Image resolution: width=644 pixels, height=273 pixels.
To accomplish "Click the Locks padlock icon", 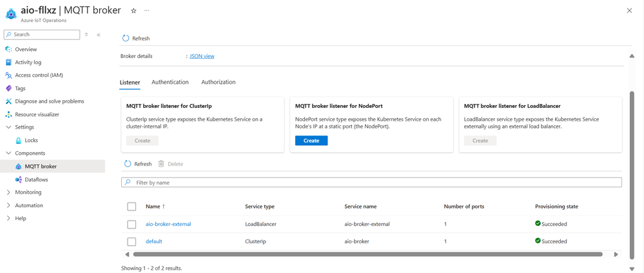I will point(18,140).
